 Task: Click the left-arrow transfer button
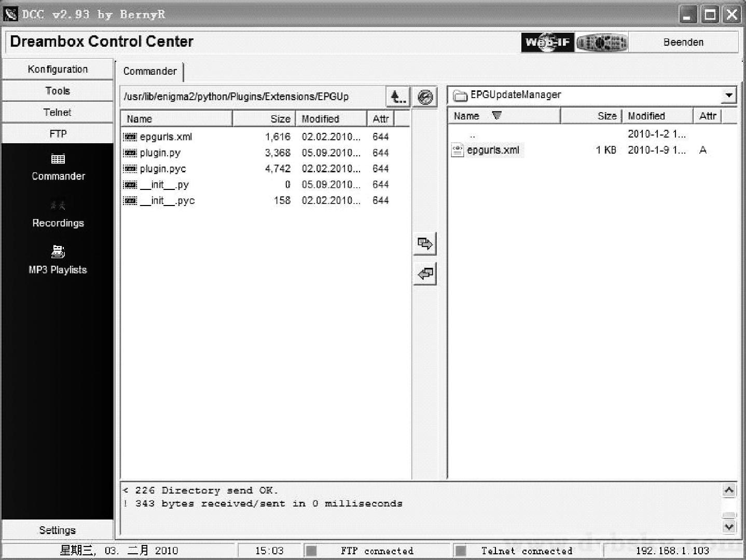coord(425,274)
